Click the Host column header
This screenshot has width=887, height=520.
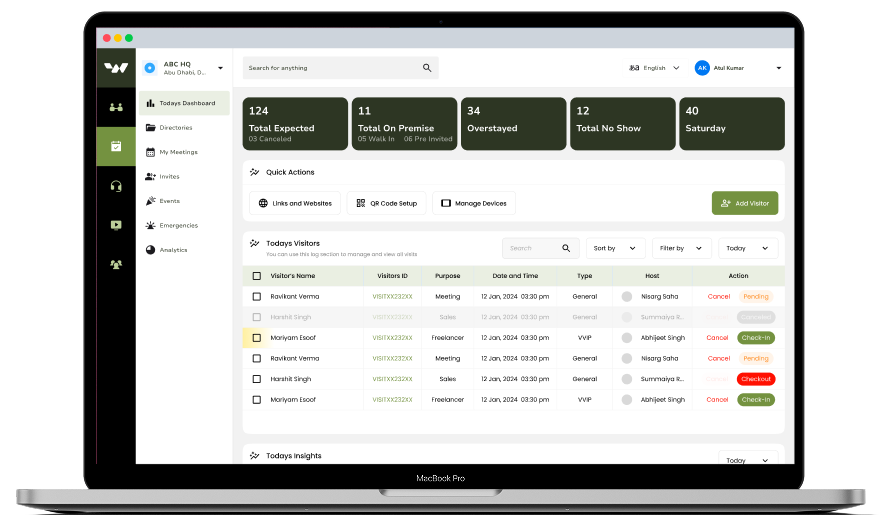tap(652, 276)
